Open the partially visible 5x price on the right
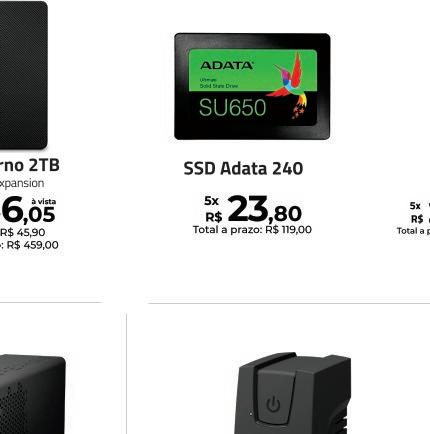The width and height of the screenshot is (430, 434). [x=420, y=213]
